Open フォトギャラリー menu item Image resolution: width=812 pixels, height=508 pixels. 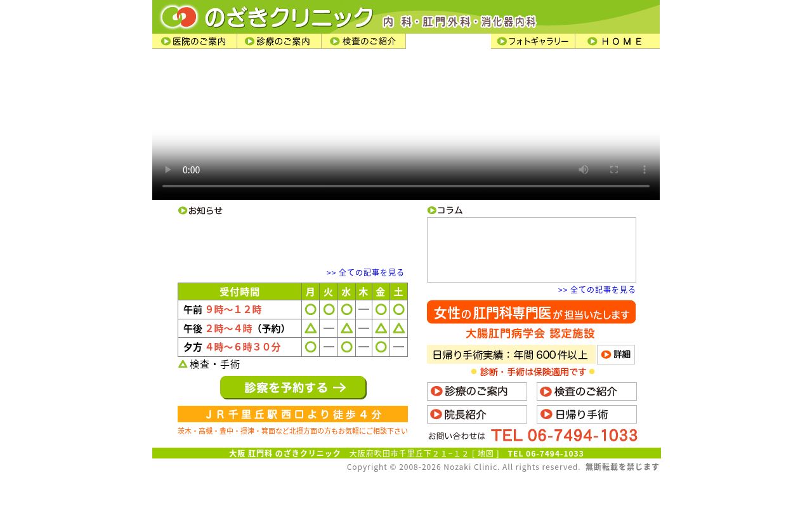click(533, 41)
